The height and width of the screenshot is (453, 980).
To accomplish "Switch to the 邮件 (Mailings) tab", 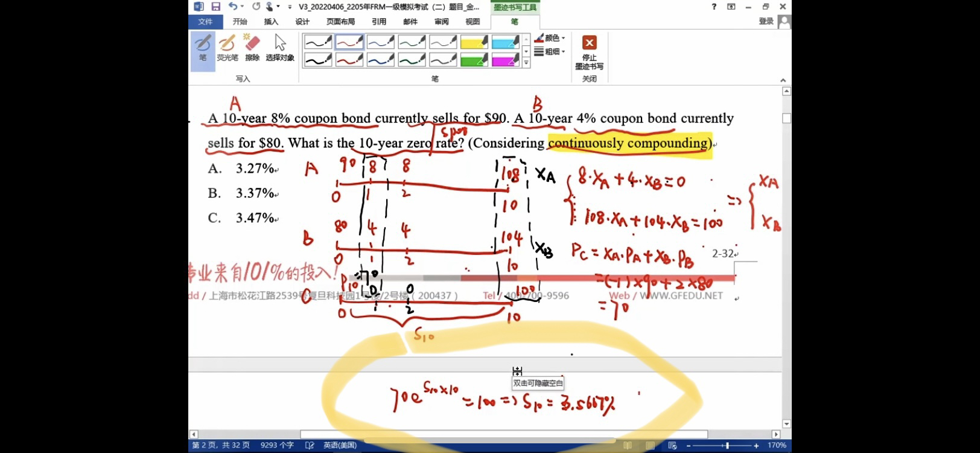I will click(410, 22).
